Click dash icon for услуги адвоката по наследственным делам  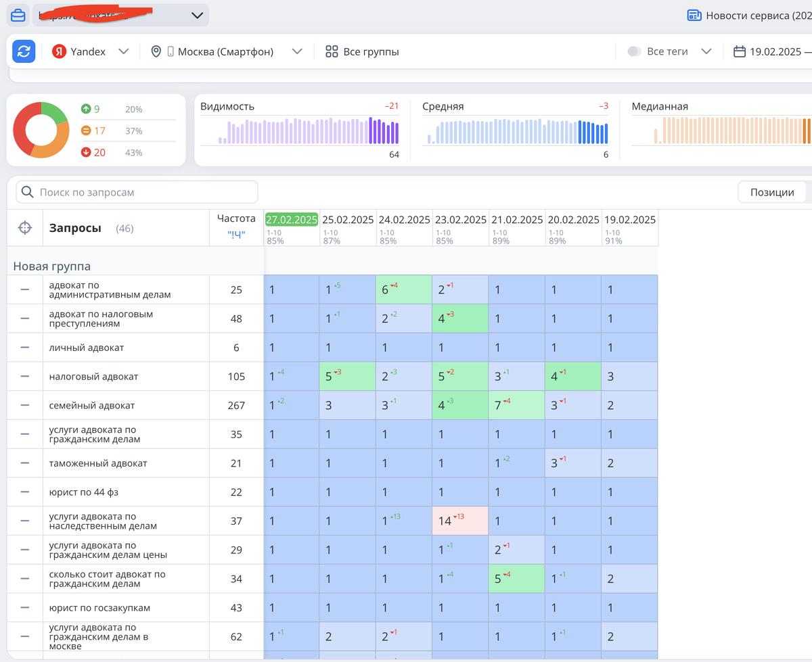(25, 521)
